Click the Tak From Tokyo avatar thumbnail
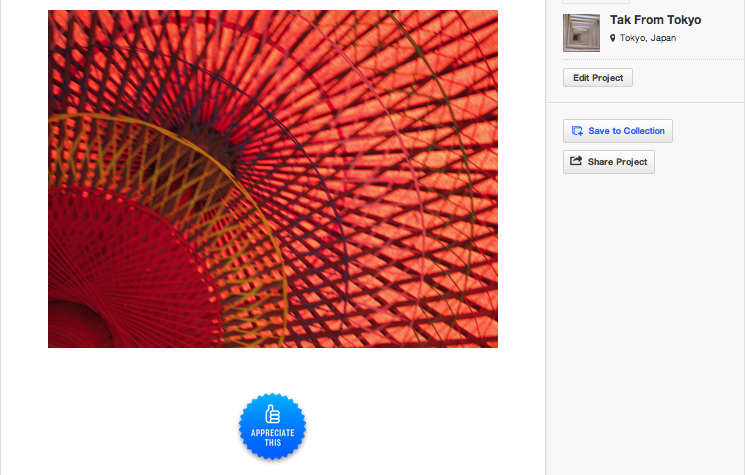This screenshot has width=745, height=475. click(582, 33)
